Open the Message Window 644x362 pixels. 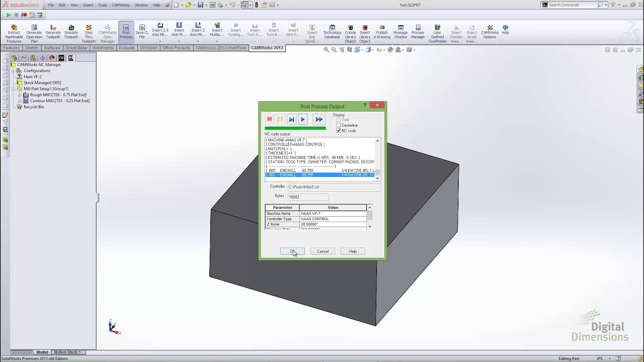click(400, 32)
